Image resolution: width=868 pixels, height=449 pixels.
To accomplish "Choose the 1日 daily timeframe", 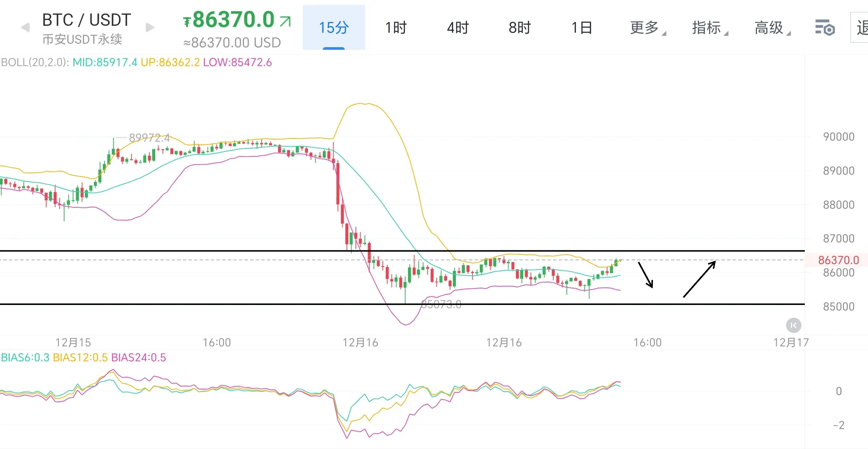I will [582, 28].
